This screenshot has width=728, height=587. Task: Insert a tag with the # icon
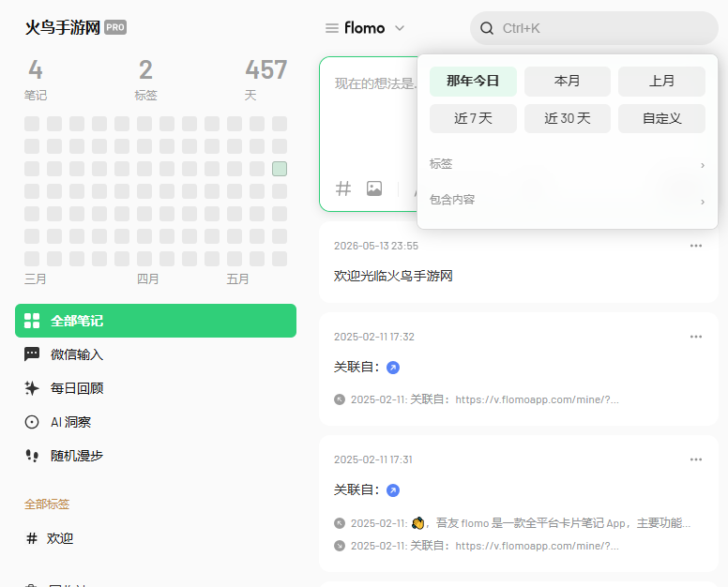click(x=343, y=188)
